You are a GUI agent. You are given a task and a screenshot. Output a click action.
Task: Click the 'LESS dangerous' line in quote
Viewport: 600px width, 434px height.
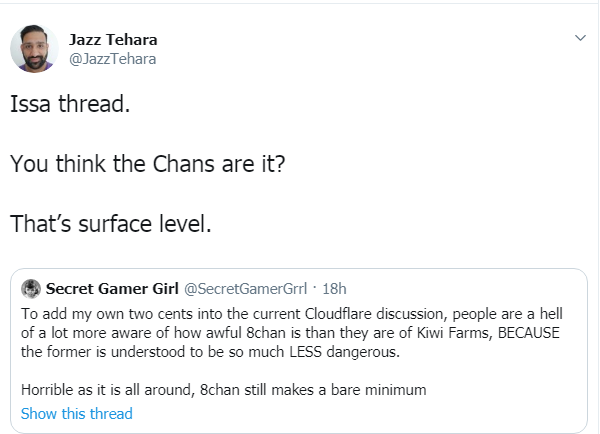point(210,352)
